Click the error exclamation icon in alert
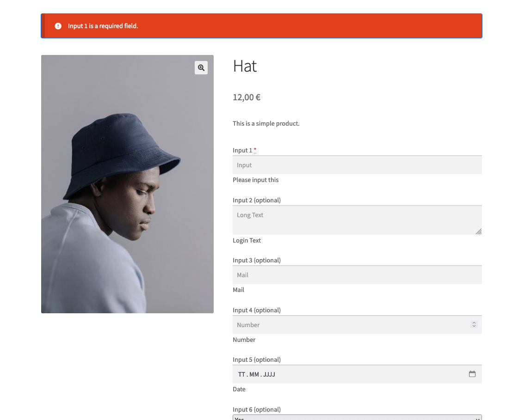Image resolution: width=512 pixels, height=420 pixels. 58,26
